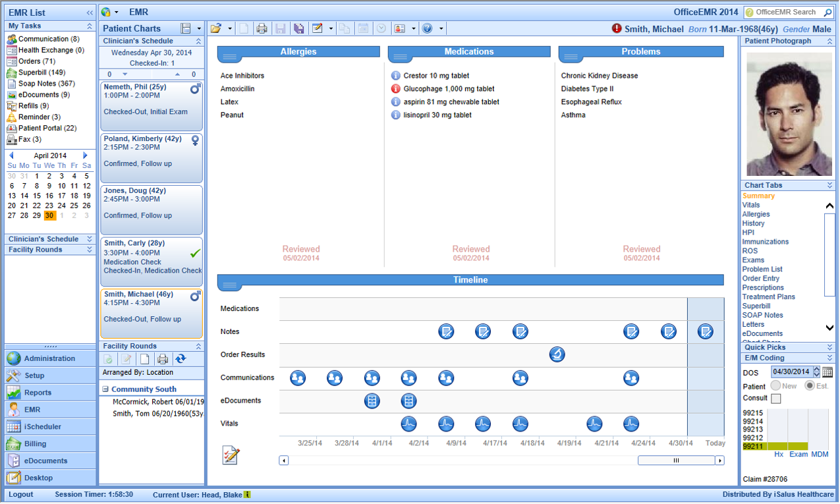Screen dimensions: 840x504
Task: Select the New patient radio button
Action: 775,385
